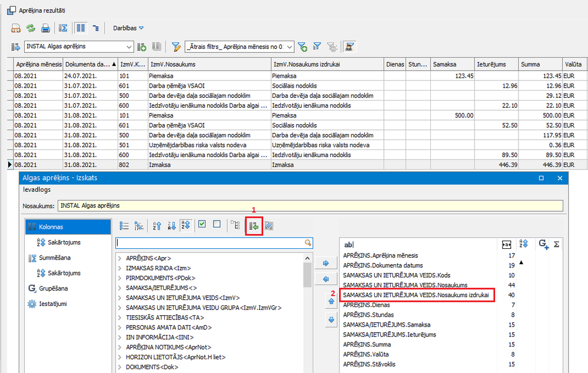Click the A-Z sort column header icon
Viewport: 588px width, 373px height.
[x=523, y=244]
